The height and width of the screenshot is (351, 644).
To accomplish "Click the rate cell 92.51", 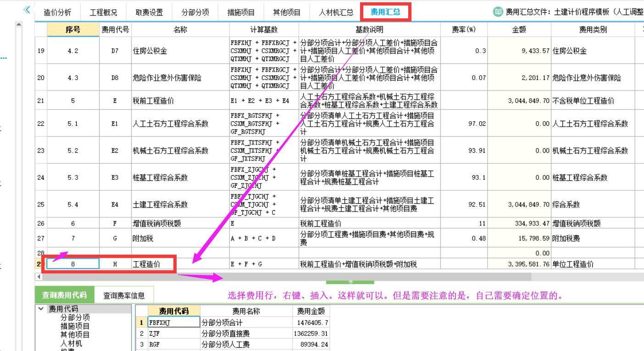I will (464, 205).
